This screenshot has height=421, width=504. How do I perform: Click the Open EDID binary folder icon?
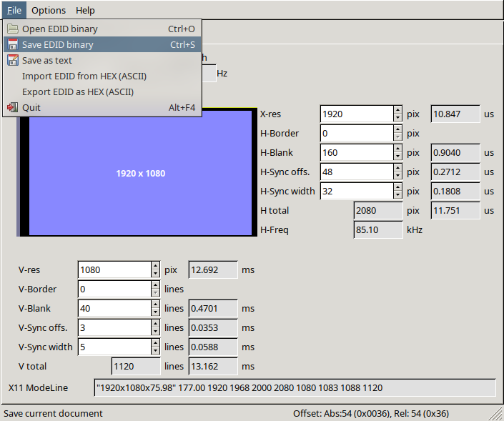pyautogui.click(x=13, y=29)
